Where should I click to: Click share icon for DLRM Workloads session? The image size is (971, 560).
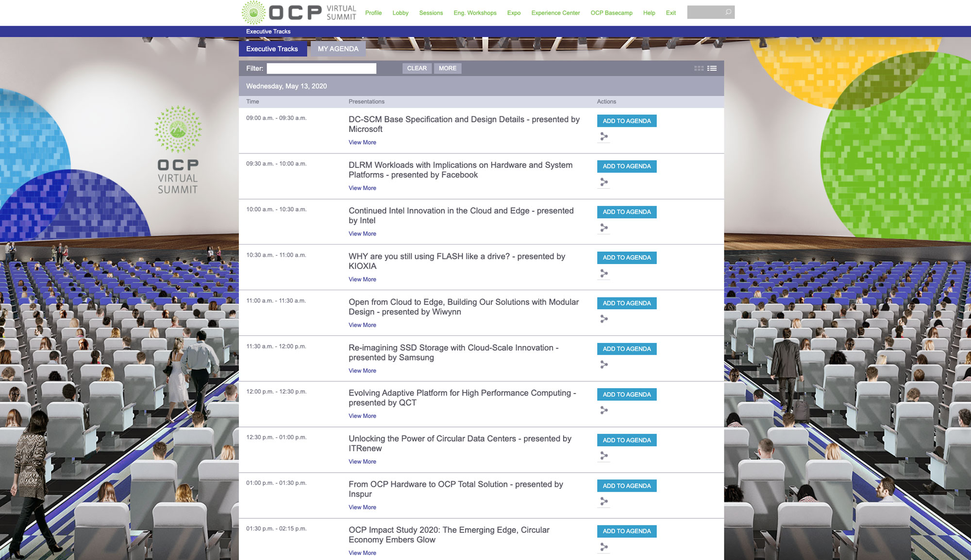pyautogui.click(x=603, y=182)
